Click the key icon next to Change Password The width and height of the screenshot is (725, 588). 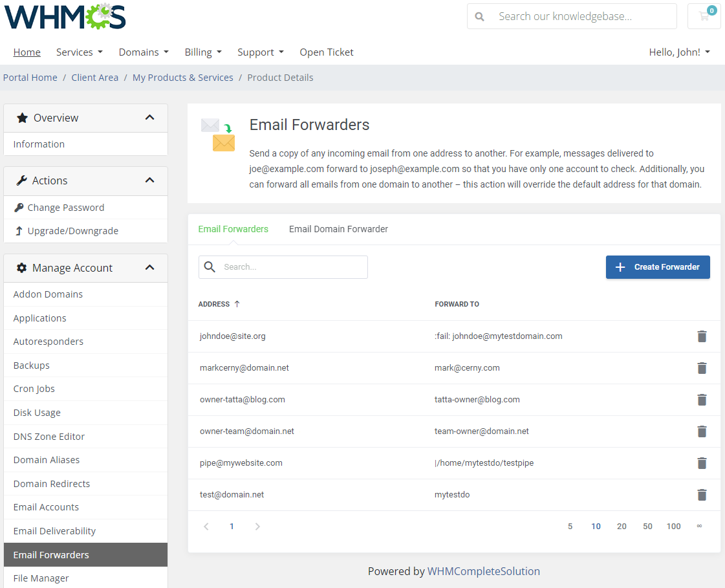tap(19, 208)
